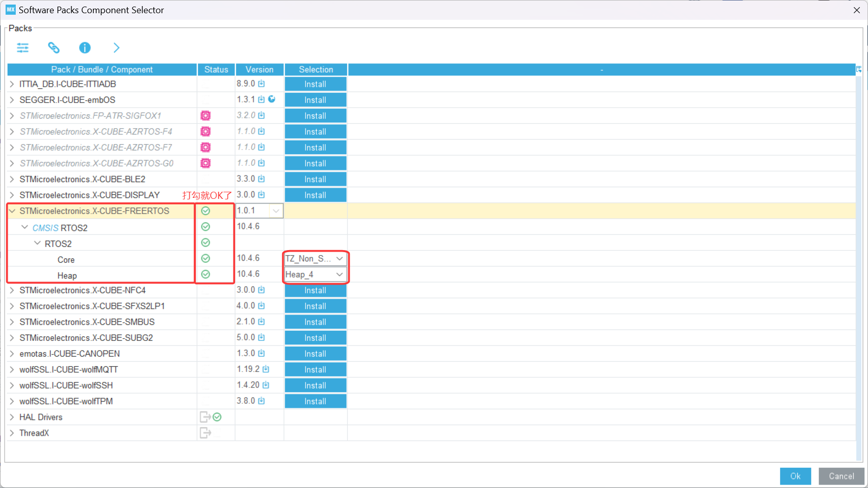Image resolution: width=868 pixels, height=488 pixels.
Task: Click the ThreadX export status icon
Action: (x=205, y=433)
